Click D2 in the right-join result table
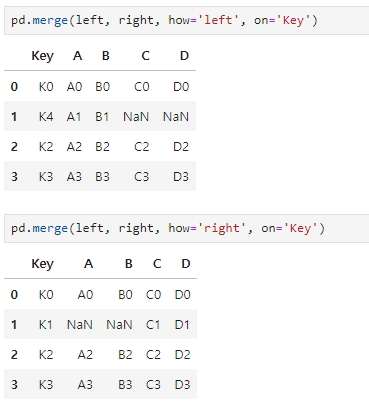 (x=183, y=355)
